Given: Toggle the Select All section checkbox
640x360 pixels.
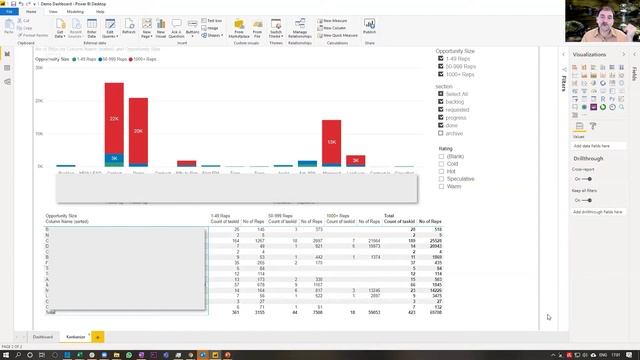Looking at the screenshot, I should click(x=441, y=94).
